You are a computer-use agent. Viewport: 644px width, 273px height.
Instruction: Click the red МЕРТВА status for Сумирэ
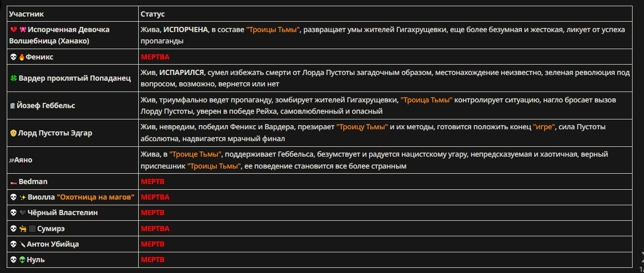coord(155,229)
